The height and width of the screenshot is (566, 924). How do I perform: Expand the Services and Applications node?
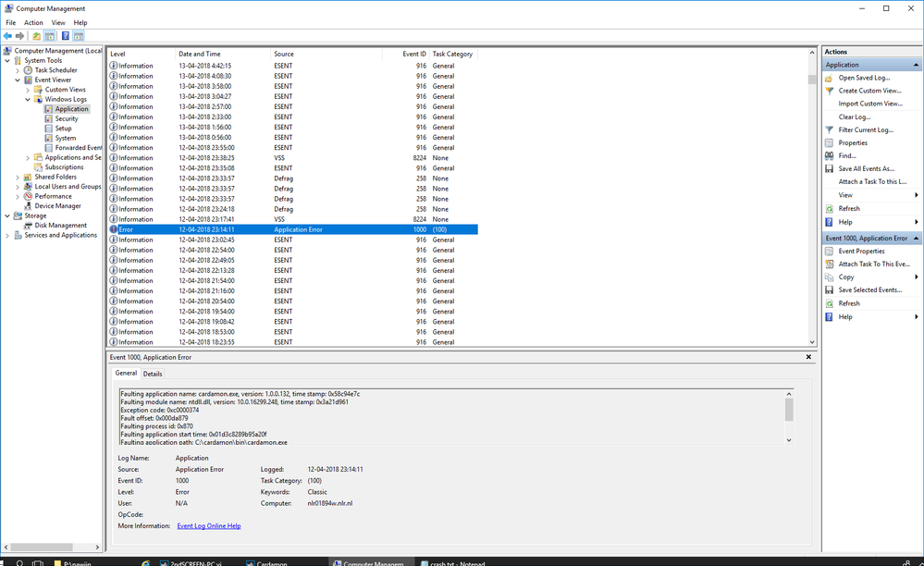point(7,236)
